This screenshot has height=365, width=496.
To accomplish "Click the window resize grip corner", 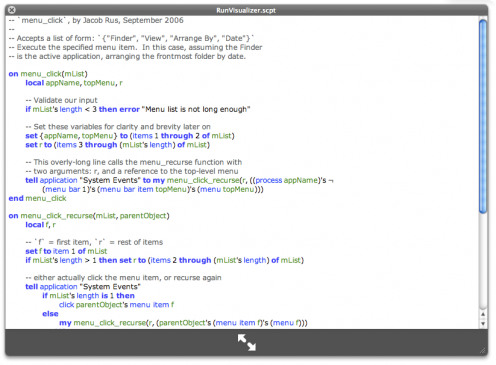I will [x=482, y=350].
